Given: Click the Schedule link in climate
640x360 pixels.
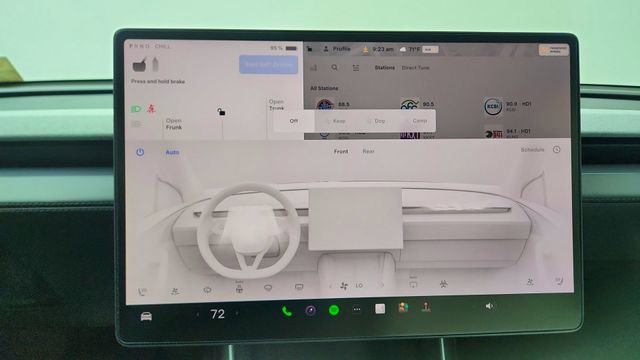Looking at the screenshot, I should click(533, 150).
